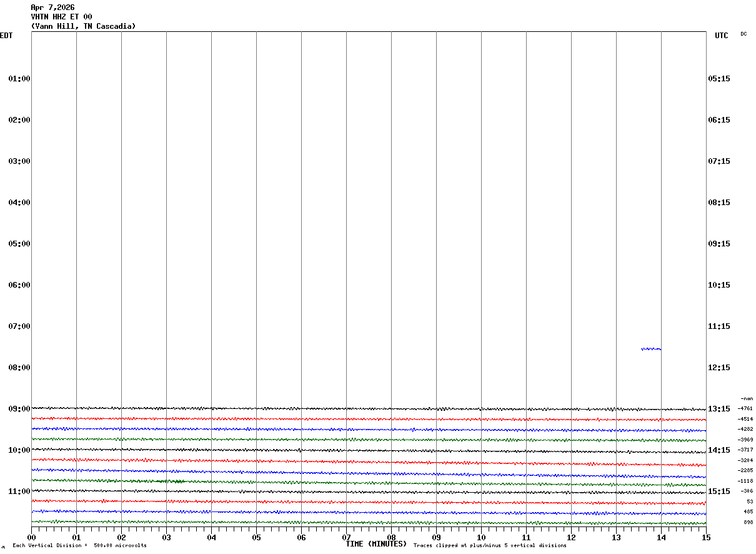Click the 13:15 UTC time label

719,409
